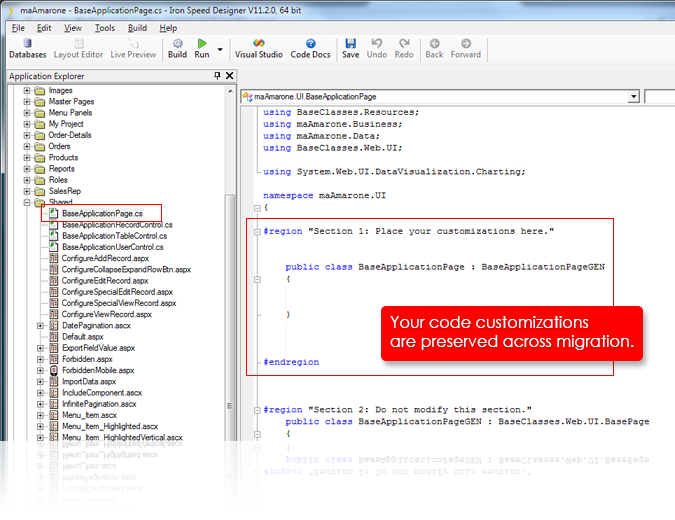Viewport: 675px width, 520px height.
Task: Select Menu_Item_Highlighted.ascx
Action: pos(110,426)
